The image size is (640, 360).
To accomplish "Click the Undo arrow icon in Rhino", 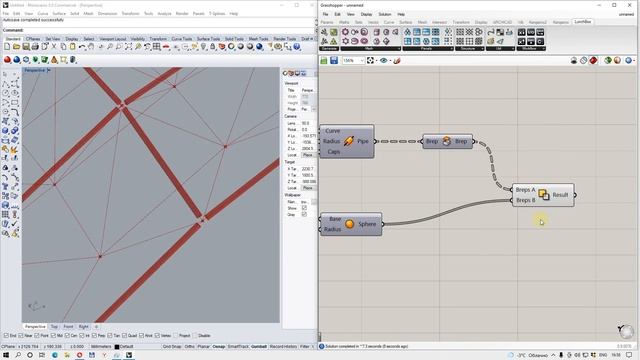I will (x=82, y=47).
